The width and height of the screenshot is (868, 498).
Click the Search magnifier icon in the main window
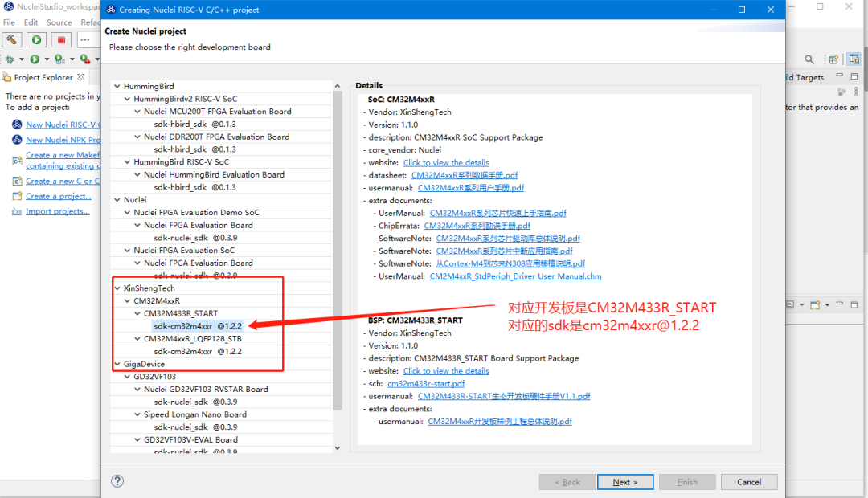coord(809,59)
